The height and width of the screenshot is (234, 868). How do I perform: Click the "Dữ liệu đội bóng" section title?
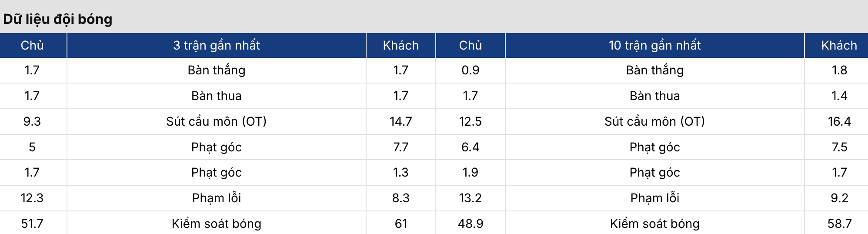click(58, 19)
